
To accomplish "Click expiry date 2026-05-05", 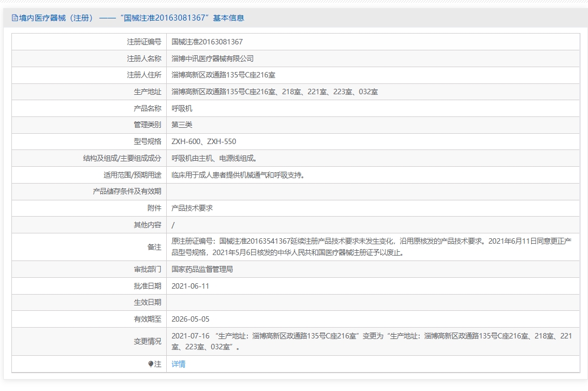I will click(x=191, y=320).
